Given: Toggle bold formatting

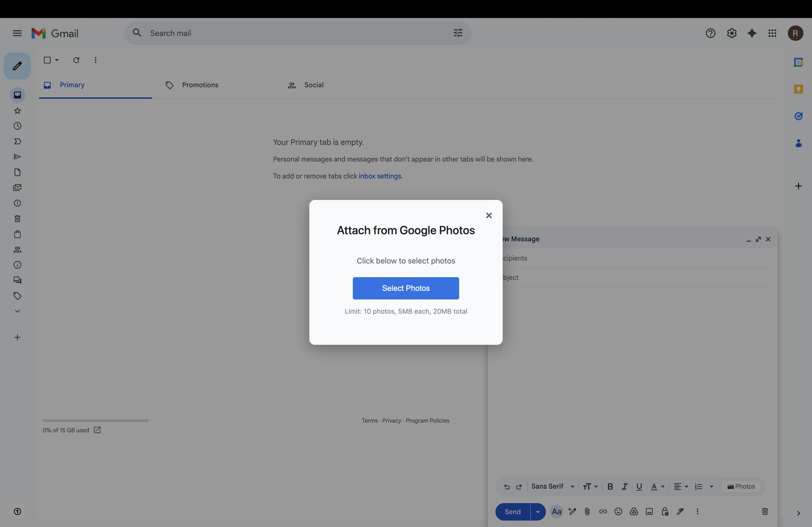Looking at the screenshot, I should (x=610, y=487).
